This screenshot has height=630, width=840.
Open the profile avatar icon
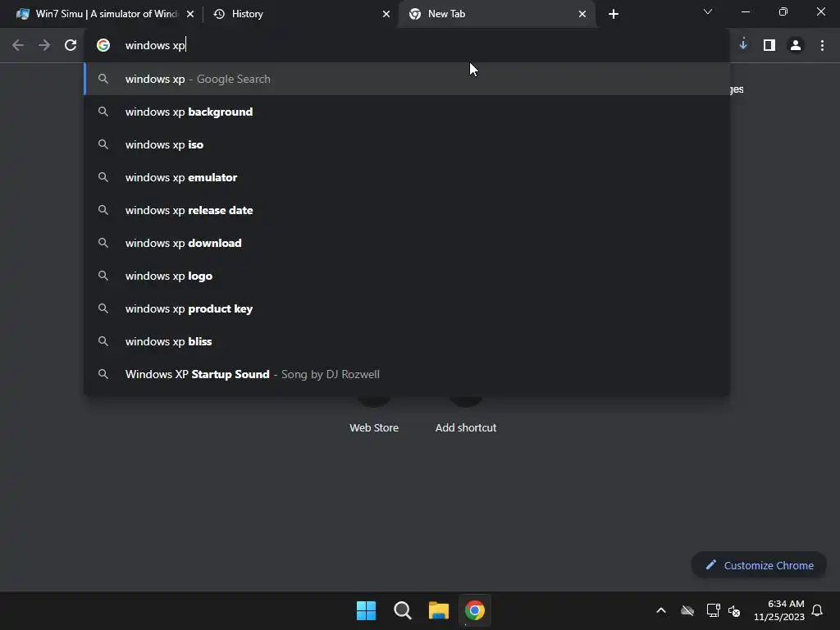(x=796, y=45)
